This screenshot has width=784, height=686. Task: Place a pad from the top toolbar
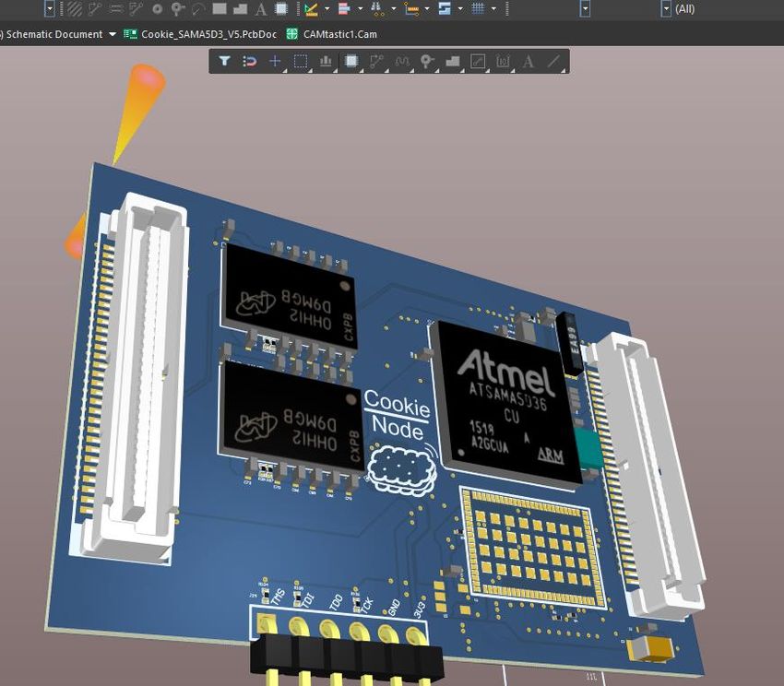[x=157, y=8]
